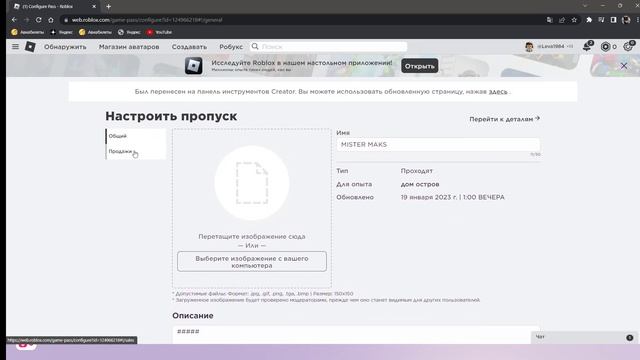Click the Открыть banner button

point(420,66)
